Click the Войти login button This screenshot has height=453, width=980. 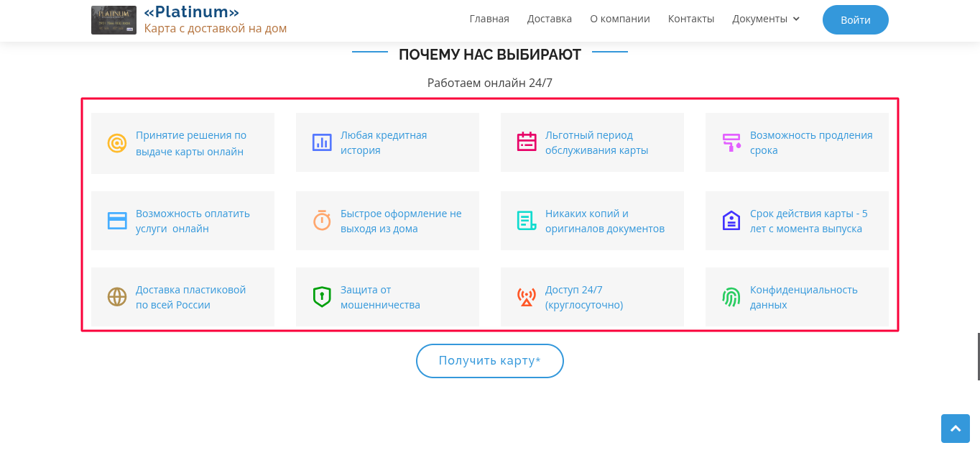point(856,20)
